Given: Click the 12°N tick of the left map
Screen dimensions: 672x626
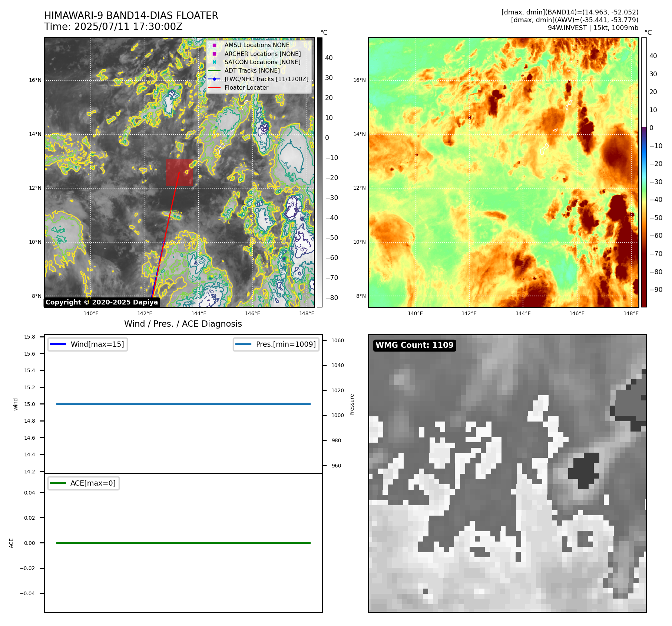Looking at the screenshot, I should (35, 188).
